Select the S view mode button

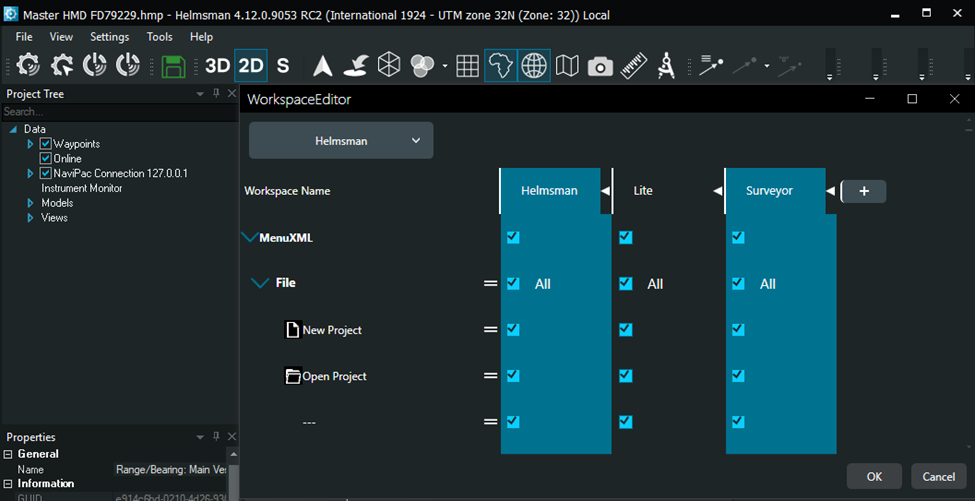[283, 65]
